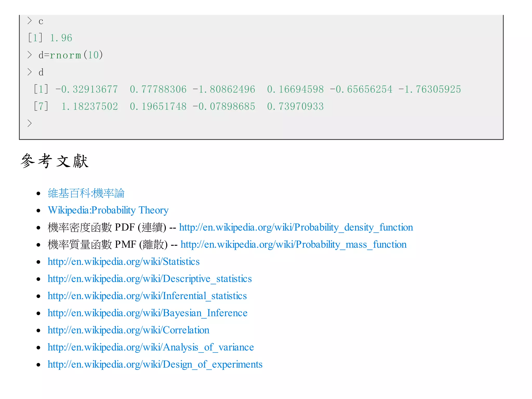Follow the wiki/Correlation link
This screenshot has height=399, width=532.
tap(128, 330)
